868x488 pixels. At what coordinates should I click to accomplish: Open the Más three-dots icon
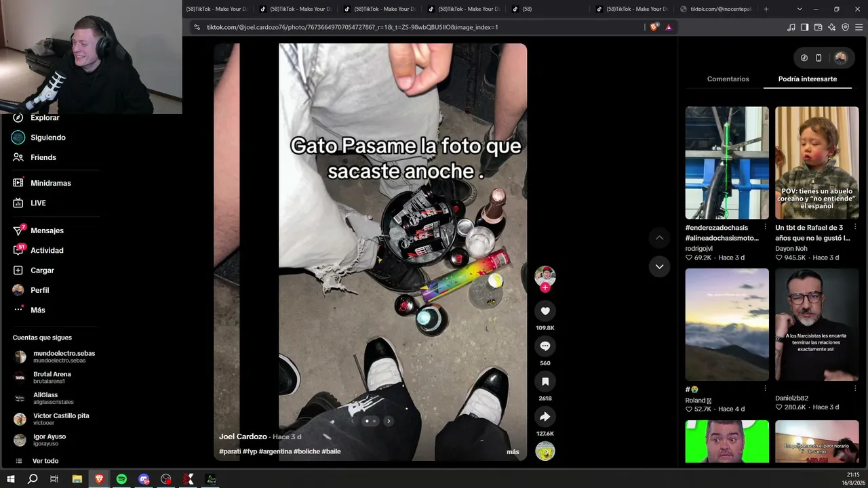point(18,310)
